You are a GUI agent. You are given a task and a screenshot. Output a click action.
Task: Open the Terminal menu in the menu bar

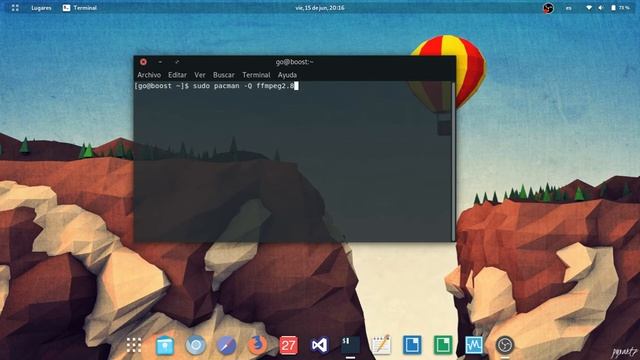tap(256, 75)
